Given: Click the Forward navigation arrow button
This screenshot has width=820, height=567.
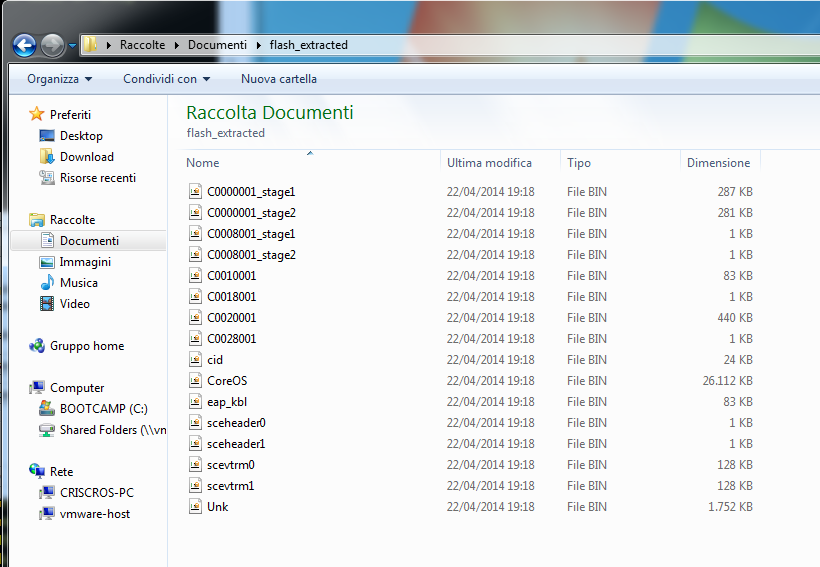Looking at the screenshot, I should (52, 45).
